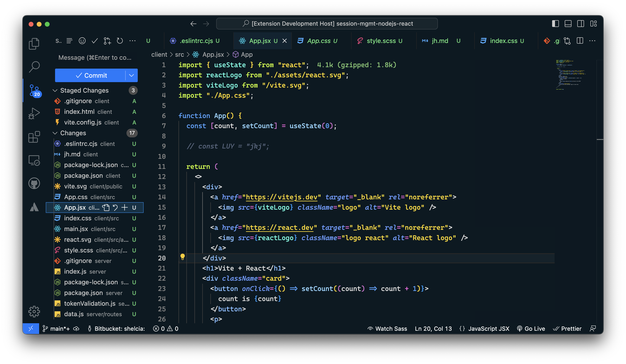Toggle the primary side bar layout button
The width and height of the screenshot is (626, 364).
tap(555, 24)
